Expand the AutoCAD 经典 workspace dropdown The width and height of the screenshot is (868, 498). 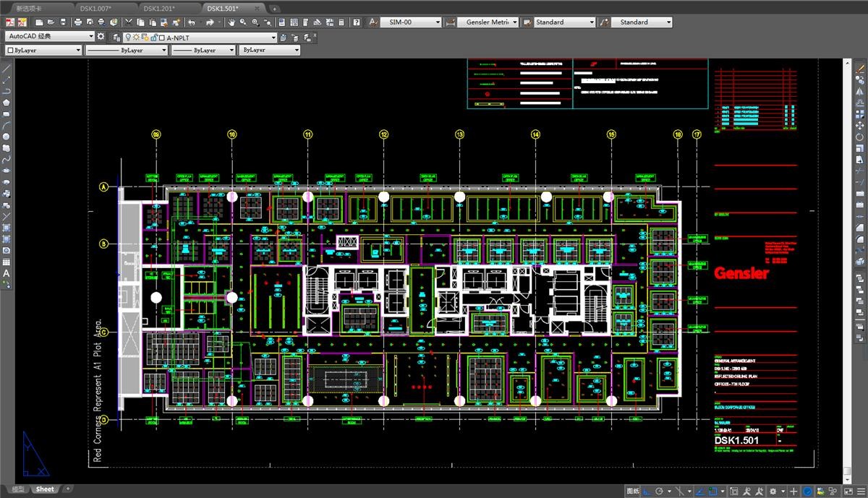tap(91, 36)
